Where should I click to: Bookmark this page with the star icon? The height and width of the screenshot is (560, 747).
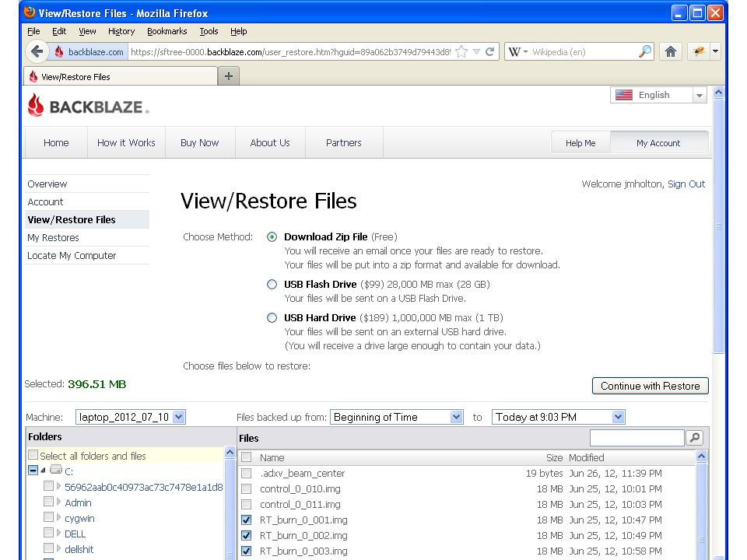coord(461,51)
